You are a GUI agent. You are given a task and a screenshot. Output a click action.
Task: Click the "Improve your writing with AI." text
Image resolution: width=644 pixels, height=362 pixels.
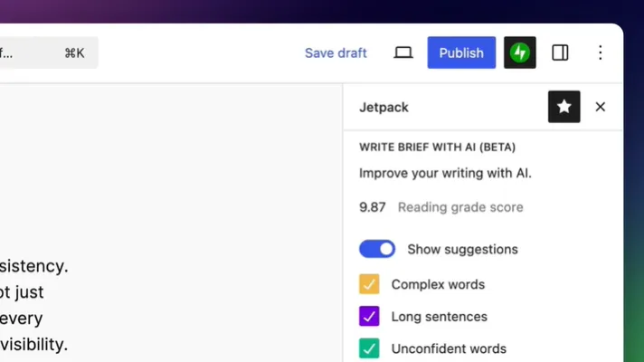(445, 173)
